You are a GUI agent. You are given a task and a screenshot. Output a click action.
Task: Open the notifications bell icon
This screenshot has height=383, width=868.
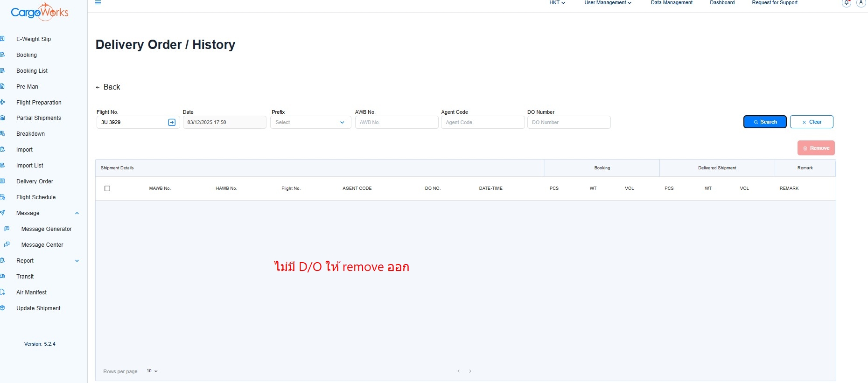tap(846, 3)
